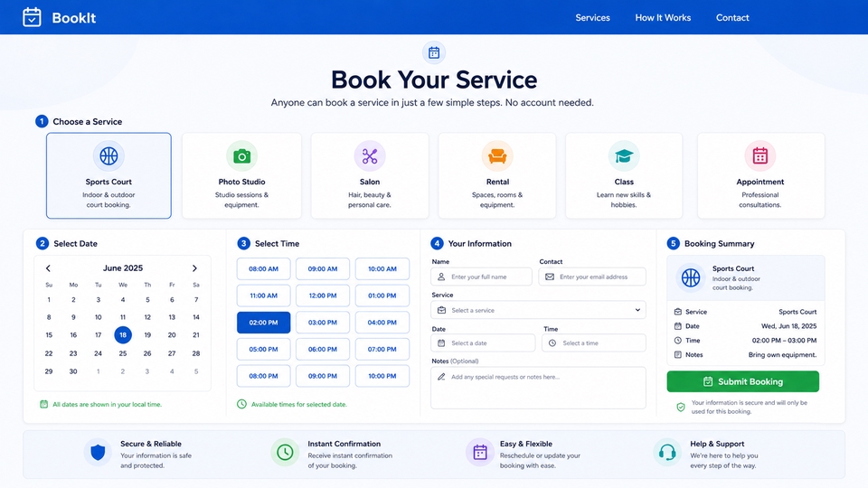Pick June 12 on the calendar
Viewport: 868px width, 488px height.
tap(147, 317)
